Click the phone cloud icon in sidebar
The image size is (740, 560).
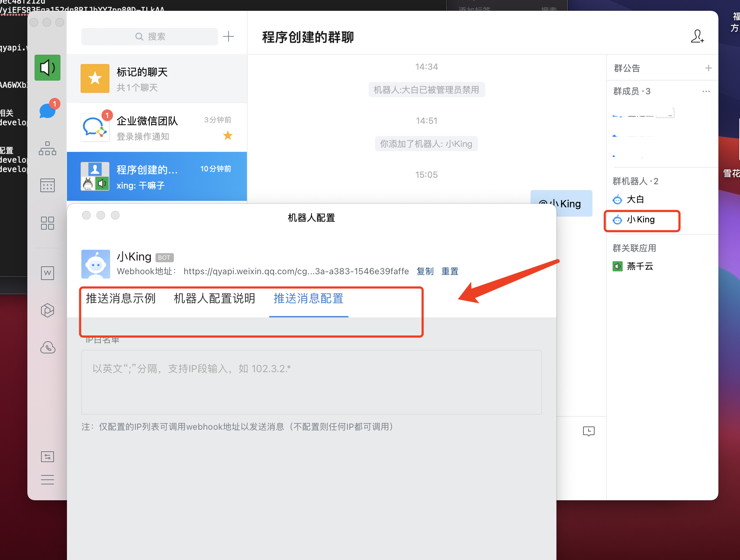pos(47,347)
